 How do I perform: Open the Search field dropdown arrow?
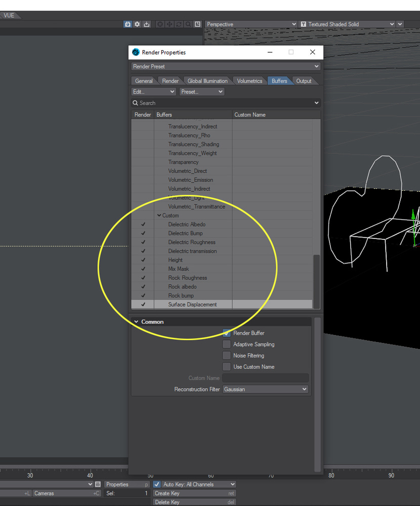coord(316,103)
